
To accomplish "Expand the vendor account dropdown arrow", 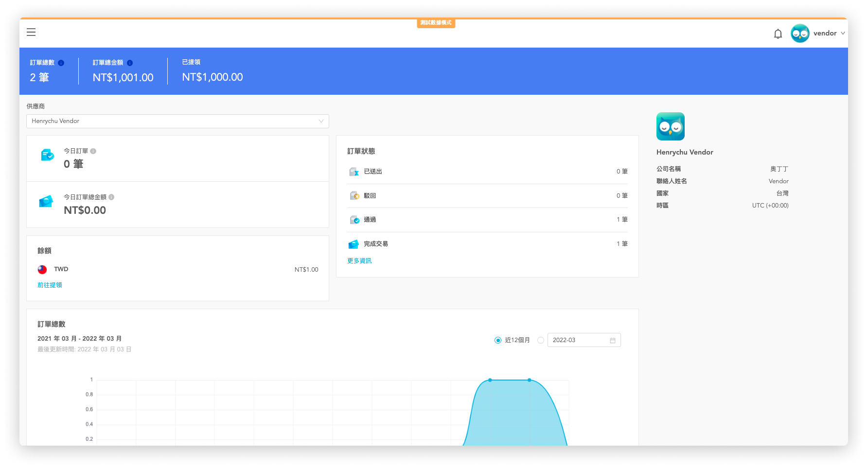I will 843,33.
